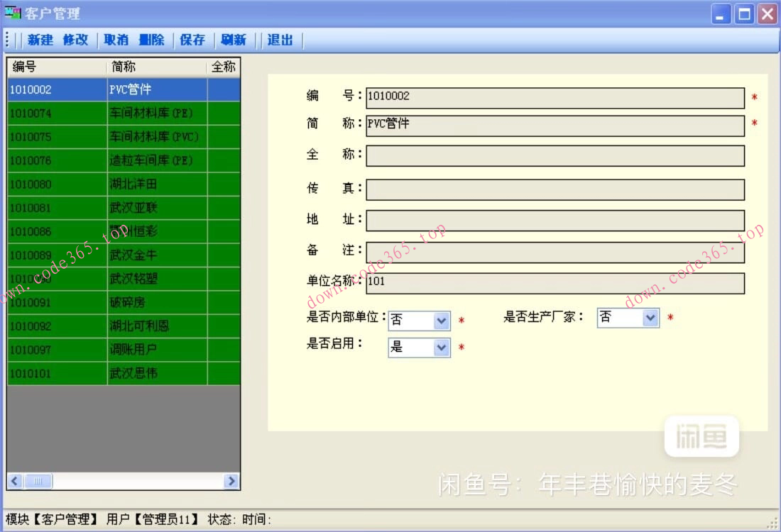The image size is (781, 532).
Task: Click the 新建 toolbar button
Action: pos(40,40)
